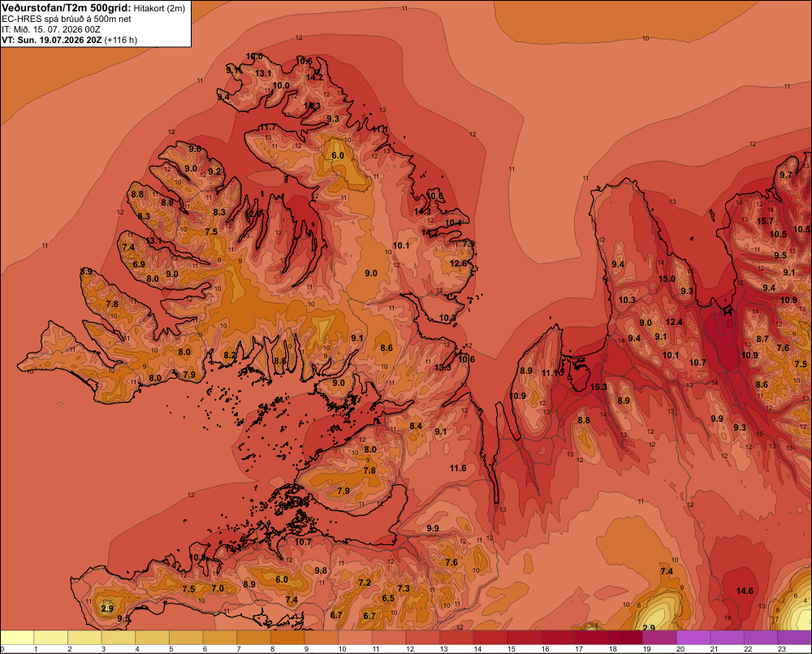This screenshot has width=812, height=654.
Task: Select legend scale number 23
Action: pyautogui.click(x=782, y=649)
